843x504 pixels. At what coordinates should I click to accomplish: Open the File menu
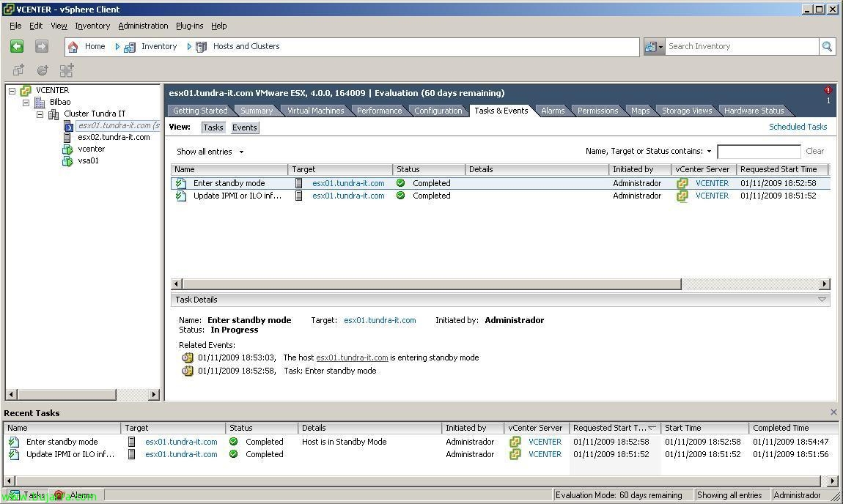pos(15,26)
